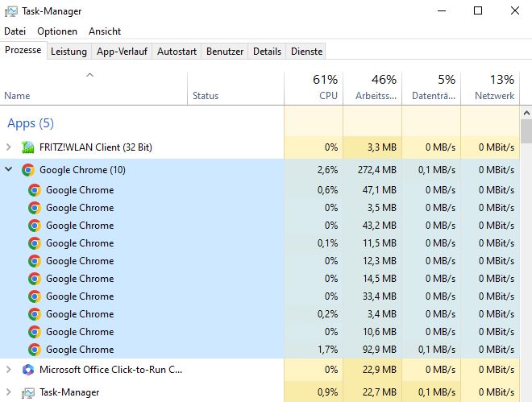Click the vertical scrollbar thumb
The image size is (532, 402).
point(526,131)
